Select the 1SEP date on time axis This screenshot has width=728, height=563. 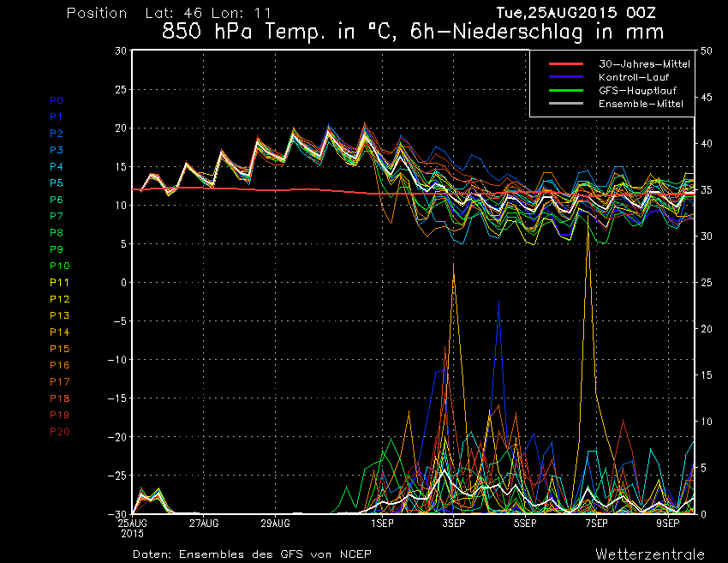click(x=382, y=522)
